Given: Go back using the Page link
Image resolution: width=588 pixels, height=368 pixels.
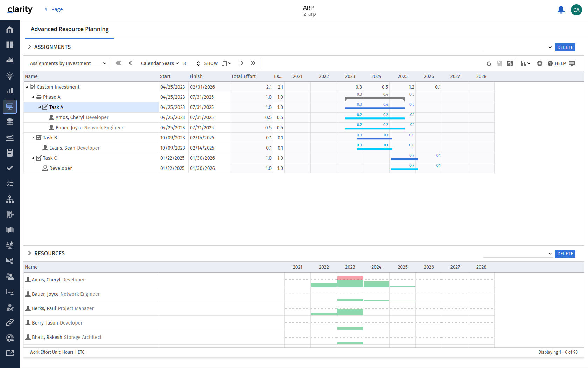Looking at the screenshot, I should tap(54, 9).
